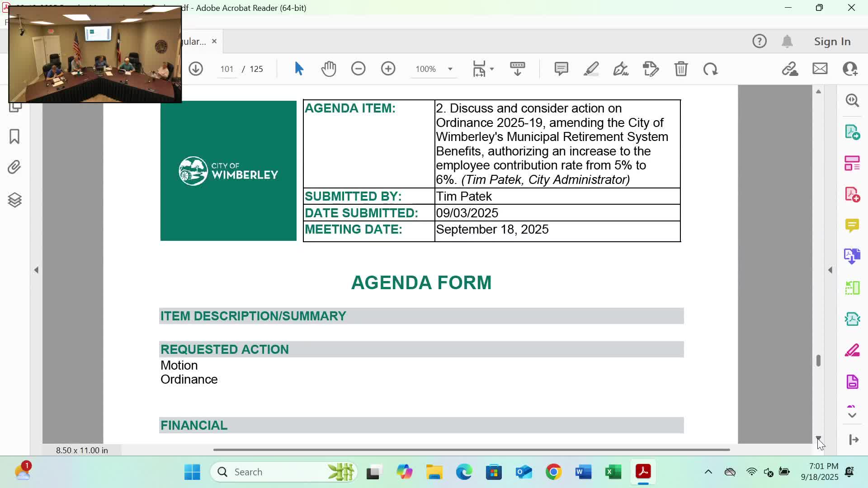Open the Layers side panel

[14, 200]
